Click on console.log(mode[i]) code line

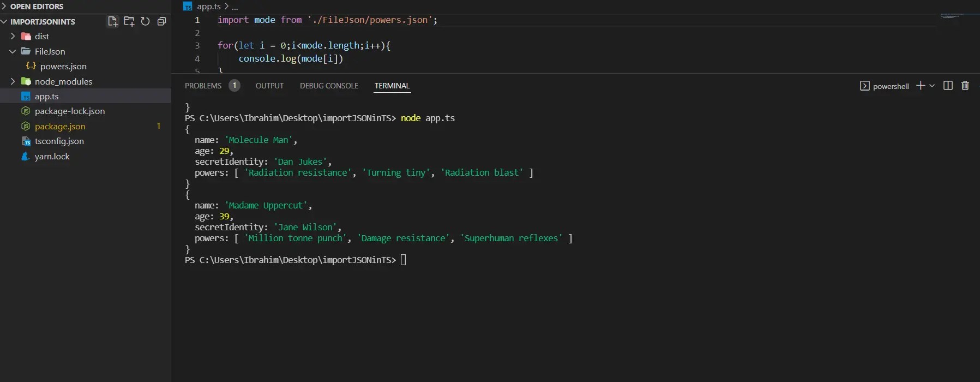click(x=291, y=58)
